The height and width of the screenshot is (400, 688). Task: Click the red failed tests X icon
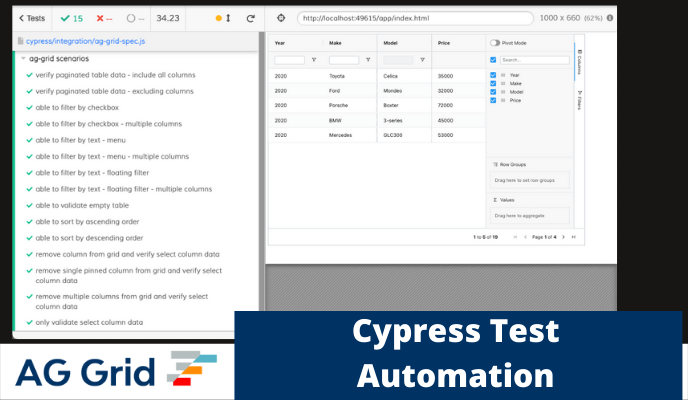click(100, 18)
